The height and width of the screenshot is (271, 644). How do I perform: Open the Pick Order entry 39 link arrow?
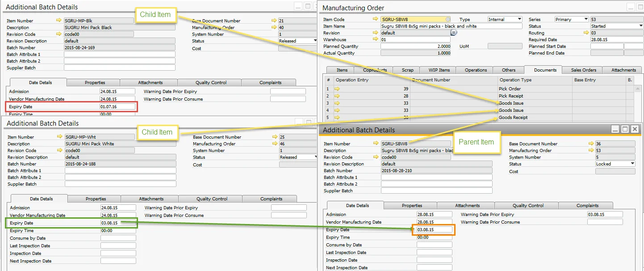click(x=337, y=89)
